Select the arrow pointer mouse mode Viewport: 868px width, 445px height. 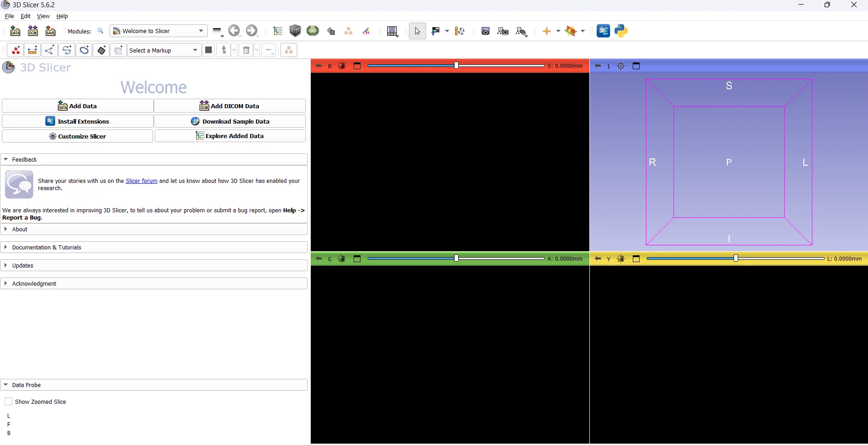point(417,31)
